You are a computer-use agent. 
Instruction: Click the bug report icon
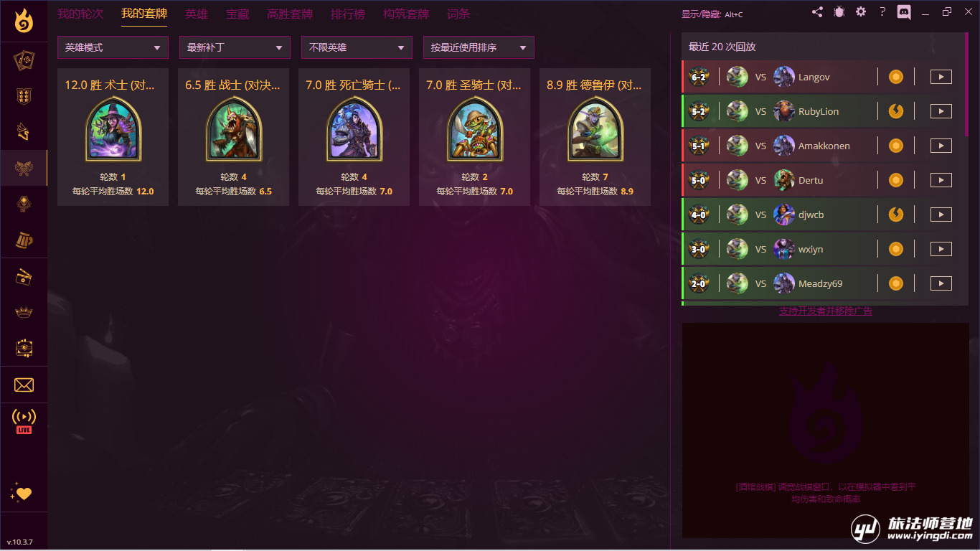click(x=839, y=12)
